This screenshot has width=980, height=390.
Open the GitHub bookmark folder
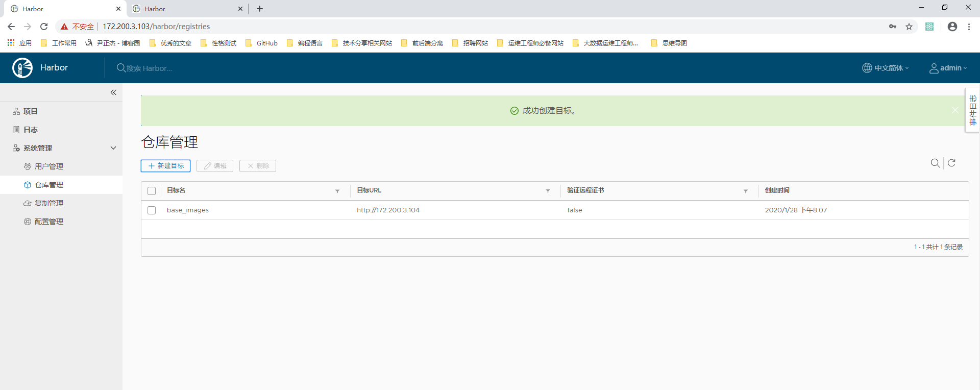(x=261, y=43)
